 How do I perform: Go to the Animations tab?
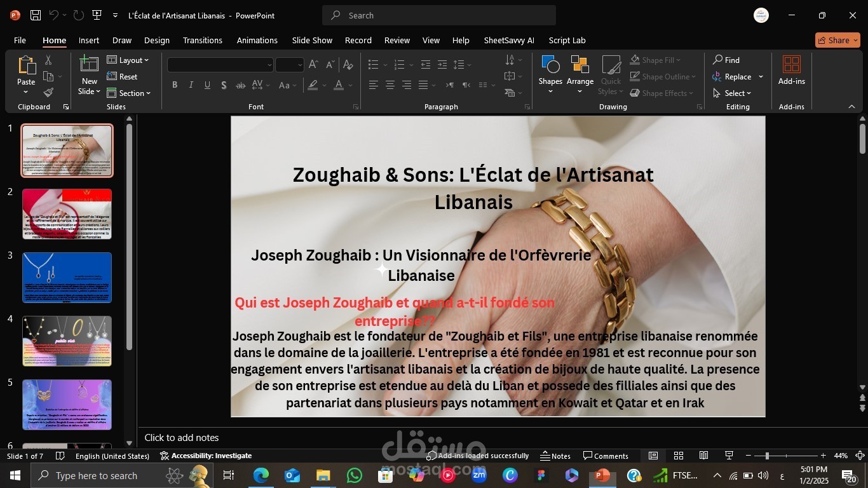257,40
